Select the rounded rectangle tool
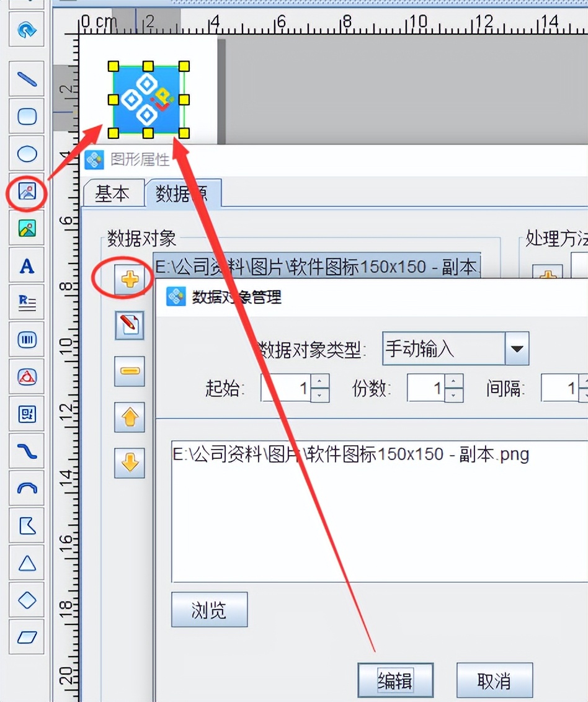588x702 pixels. point(27,117)
